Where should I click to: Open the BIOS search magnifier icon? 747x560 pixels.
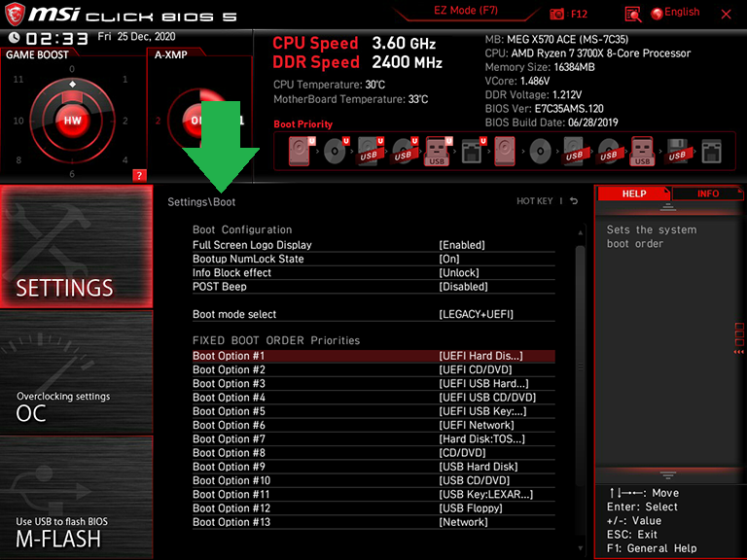(x=632, y=15)
